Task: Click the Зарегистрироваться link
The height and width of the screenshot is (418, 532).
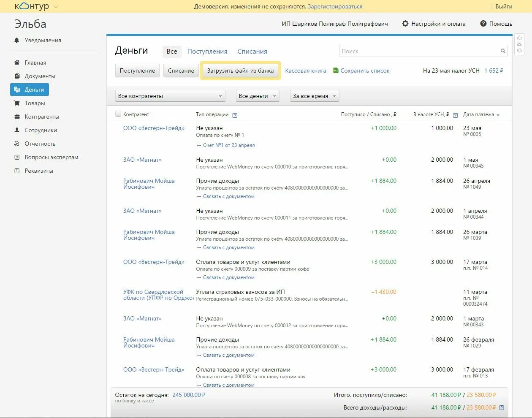Action: click(335, 6)
